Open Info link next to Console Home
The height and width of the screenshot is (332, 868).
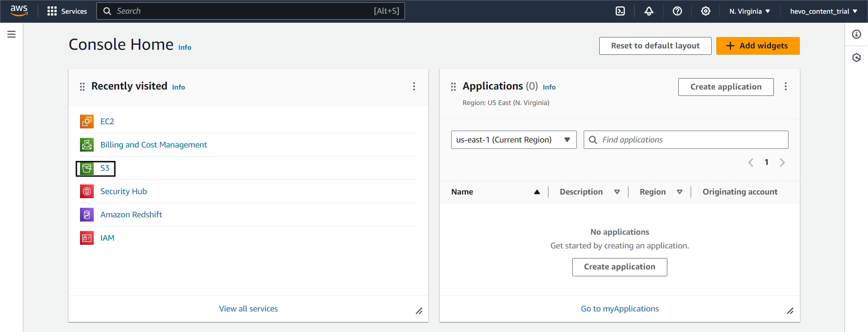(x=185, y=47)
